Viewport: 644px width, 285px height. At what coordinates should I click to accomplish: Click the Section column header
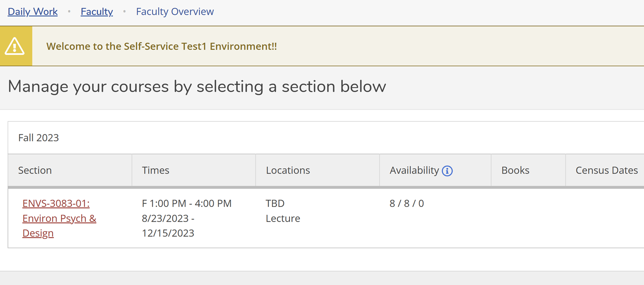pos(35,170)
